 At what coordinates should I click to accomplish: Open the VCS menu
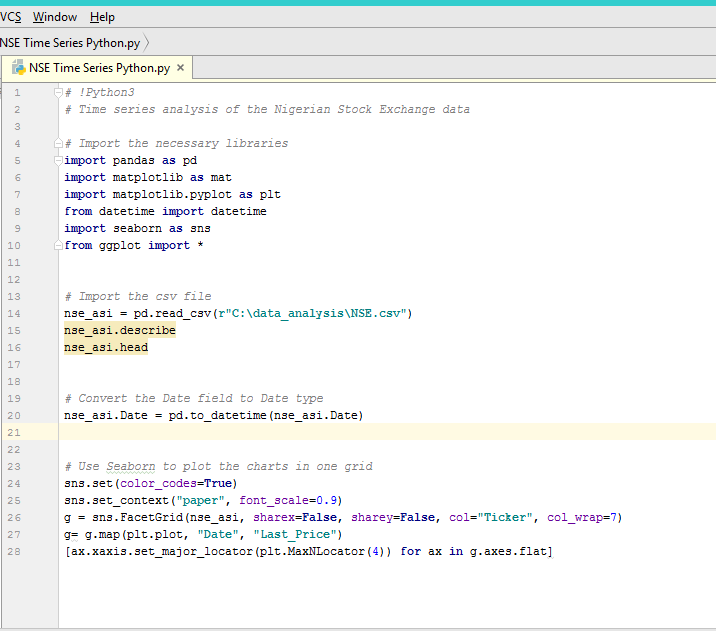click(11, 17)
